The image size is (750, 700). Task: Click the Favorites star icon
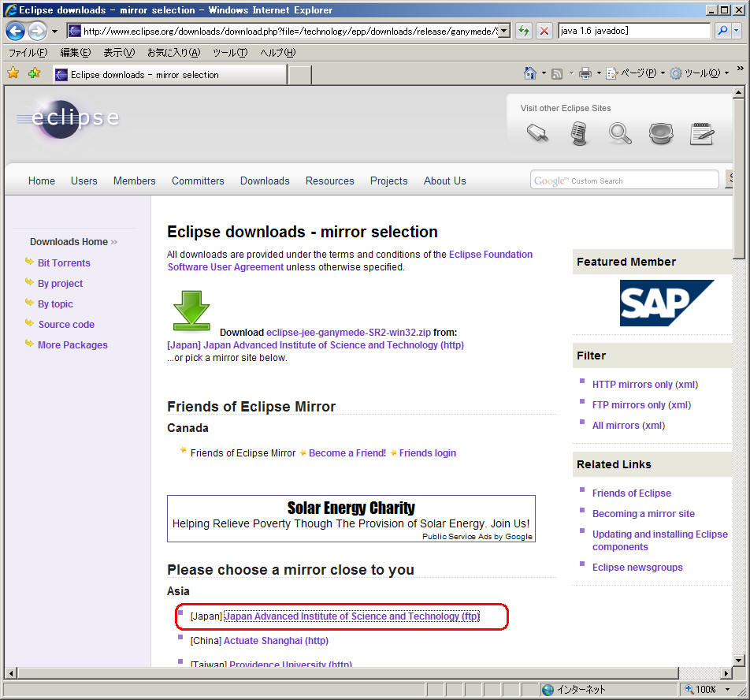click(13, 73)
